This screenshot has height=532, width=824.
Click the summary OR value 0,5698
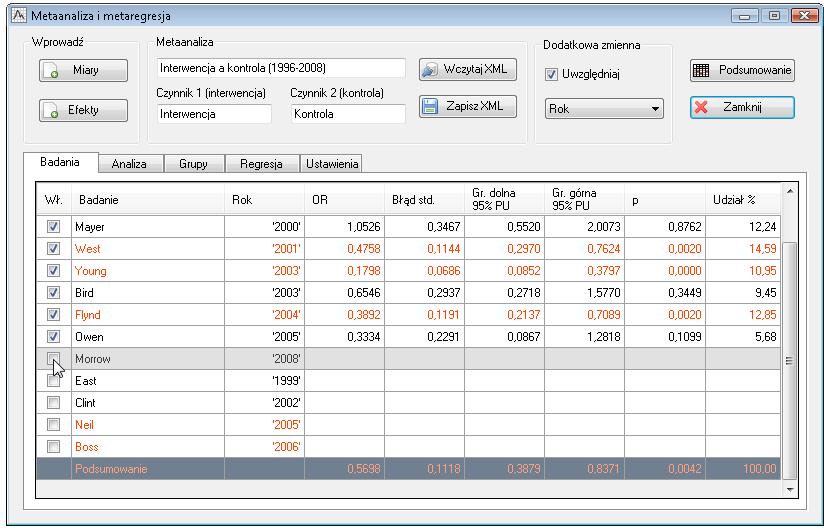tap(364, 469)
